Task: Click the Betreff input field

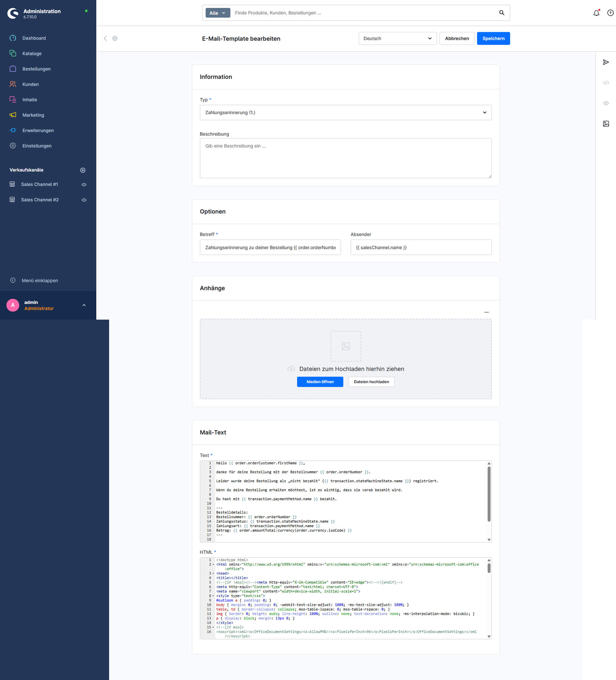Action: click(x=270, y=247)
